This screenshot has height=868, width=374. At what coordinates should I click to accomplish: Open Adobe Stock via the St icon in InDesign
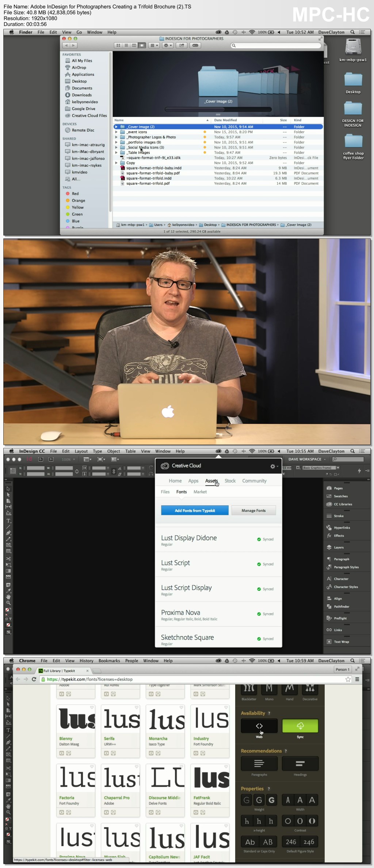coord(51,459)
